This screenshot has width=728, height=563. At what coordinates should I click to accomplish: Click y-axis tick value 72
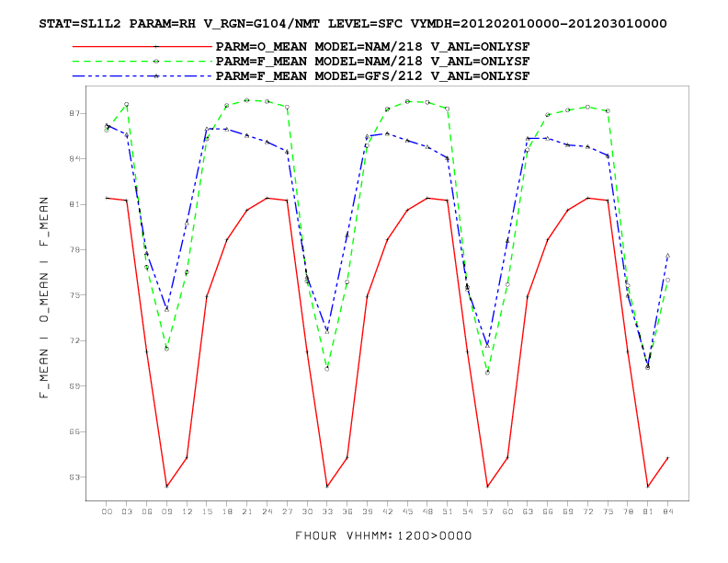(74, 341)
